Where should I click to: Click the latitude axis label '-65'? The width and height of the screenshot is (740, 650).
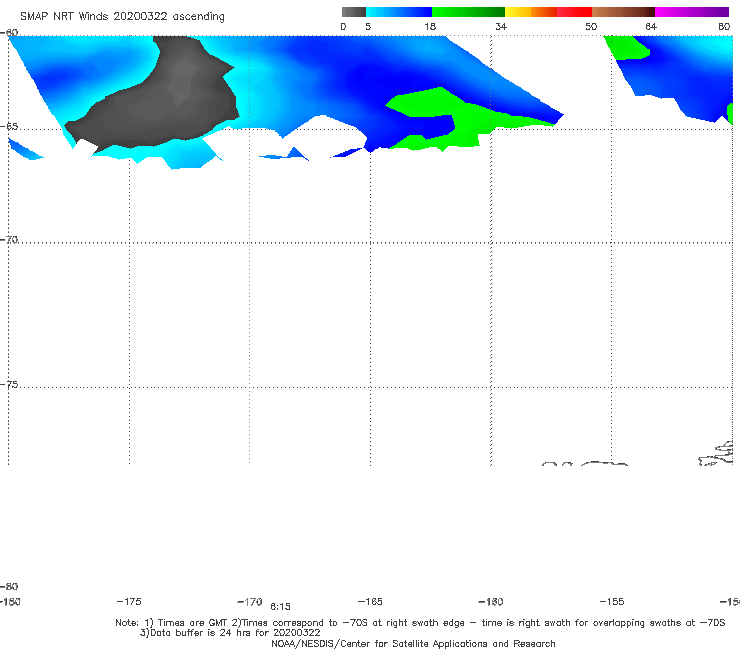(9, 127)
